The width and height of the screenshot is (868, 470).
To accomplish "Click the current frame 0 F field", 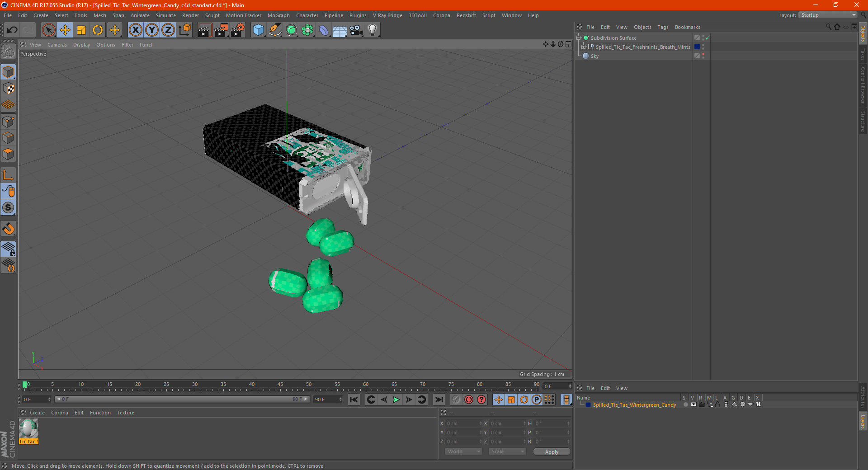I will pyautogui.click(x=36, y=399).
